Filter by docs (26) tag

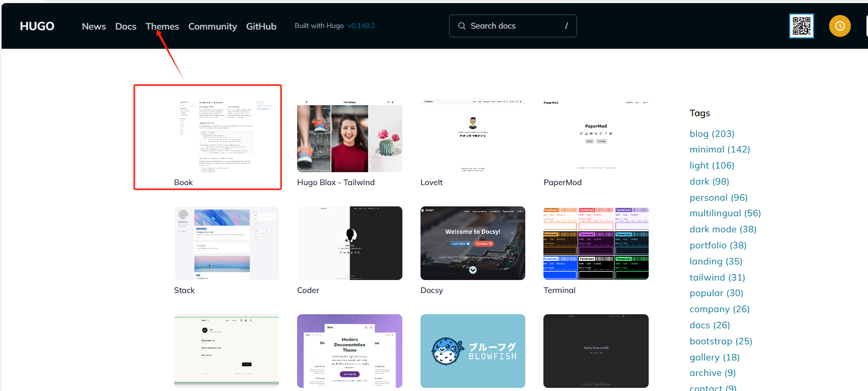point(710,325)
